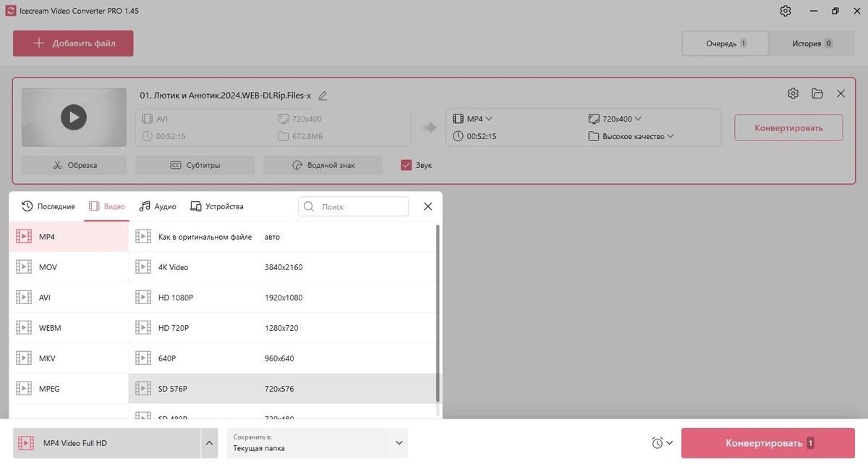The image size is (868, 467).
Task: Play the video preview thumbnail
Action: (74, 117)
